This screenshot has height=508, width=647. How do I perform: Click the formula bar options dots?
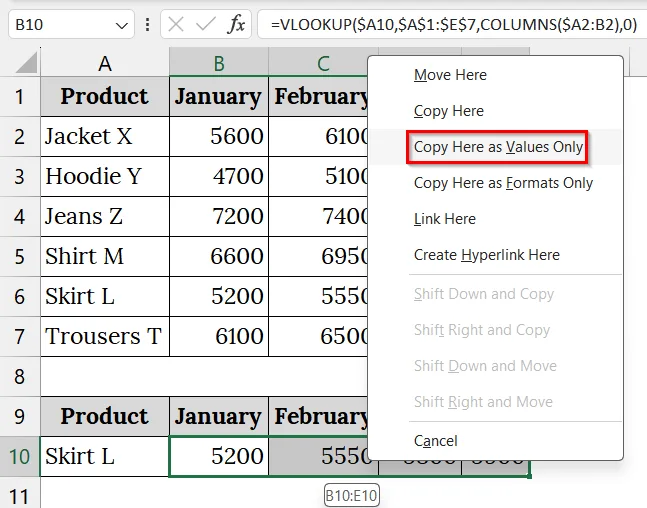click(x=147, y=25)
